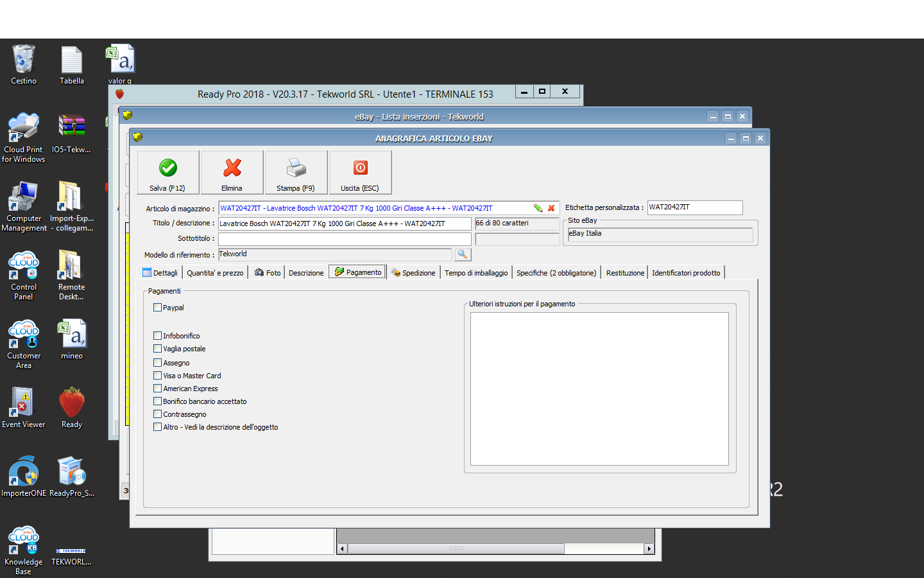This screenshot has width=924, height=578.
Task: Select the Control Panel cloud desktop icon
Action: tap(24, 275)
